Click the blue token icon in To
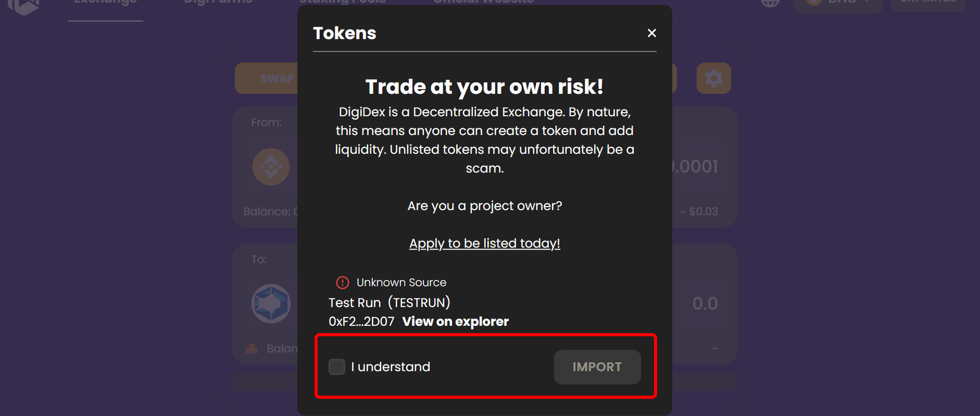 click(x=271, y=303)
